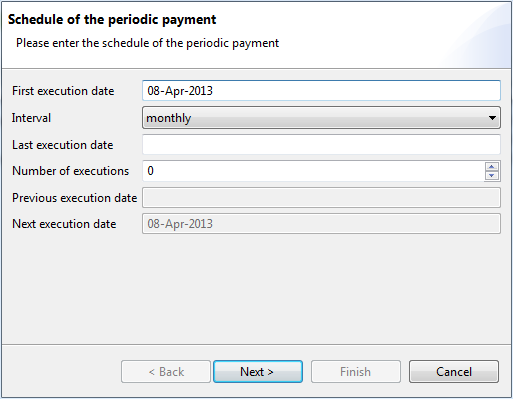The image size is (513, 399).
Task: Click the "Number of executions" label
Action: tap(70, 171)
